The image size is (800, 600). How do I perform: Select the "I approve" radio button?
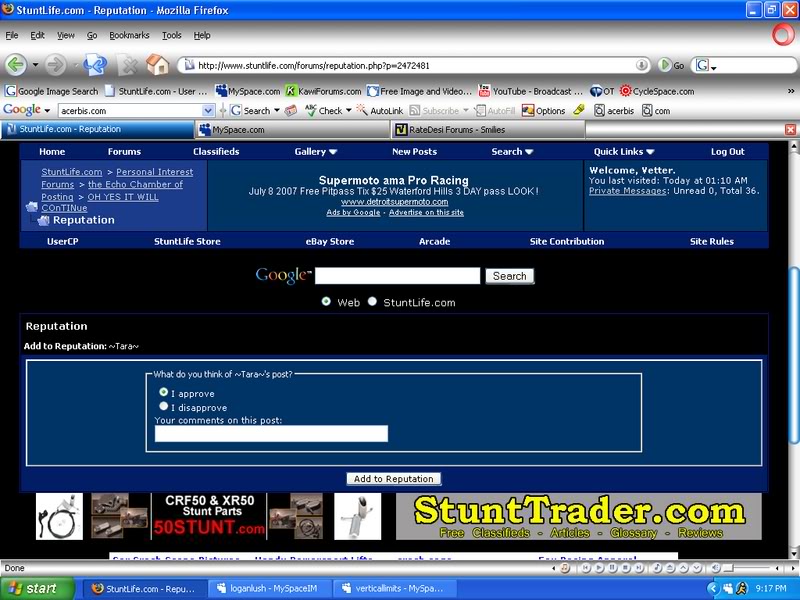tap(164, 393)
